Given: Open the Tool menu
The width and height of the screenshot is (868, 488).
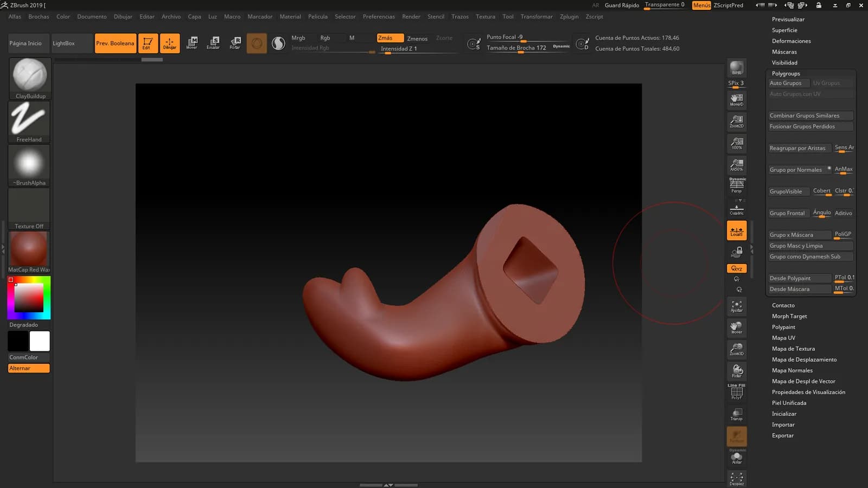Looking at the screenshot, I should 508,17.
